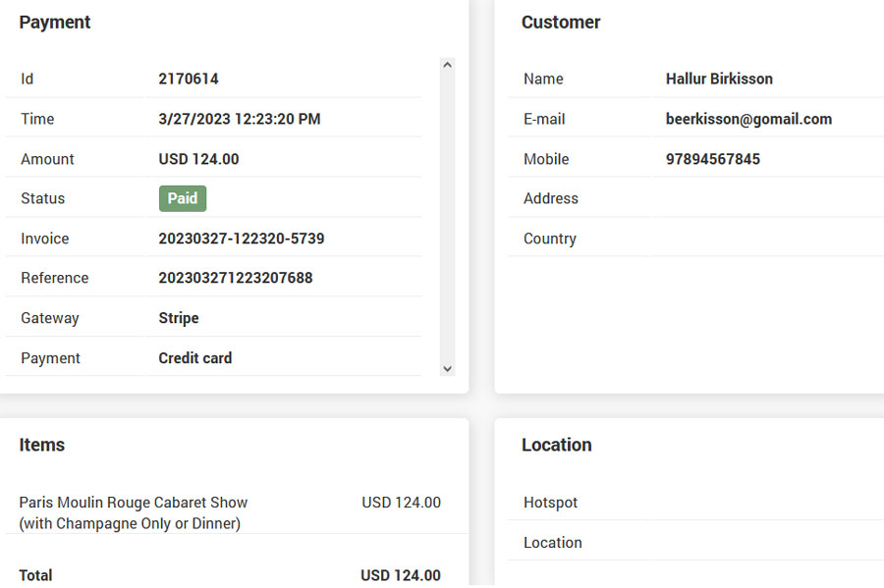Select the payment Id 2170614
884x588 pixels.
[189, 79]
